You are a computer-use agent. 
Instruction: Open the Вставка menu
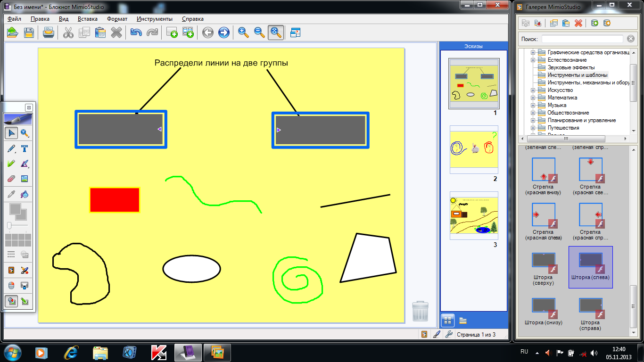pos(88,19)
